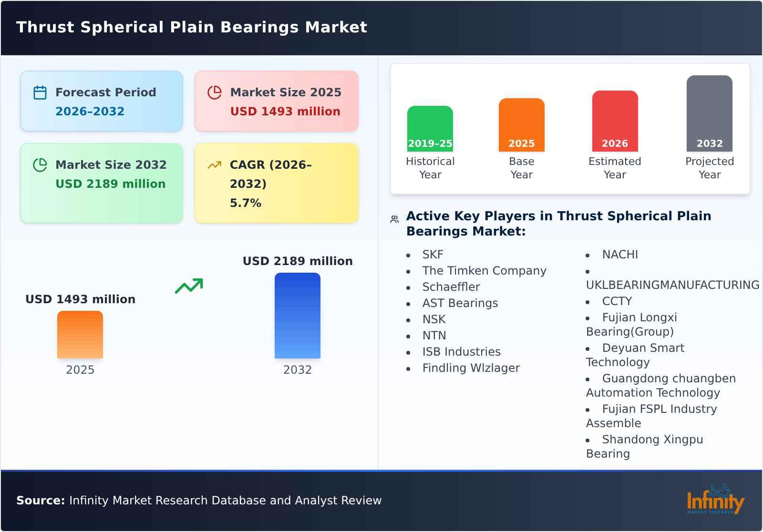Click the calendar icon in Forecast Period card

[40, 92]
